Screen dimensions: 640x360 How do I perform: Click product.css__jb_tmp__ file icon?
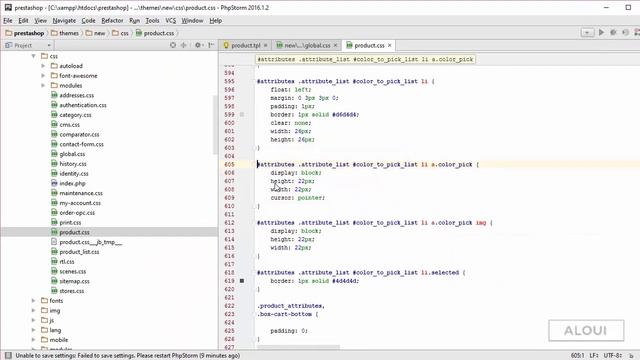click(54, 242)
